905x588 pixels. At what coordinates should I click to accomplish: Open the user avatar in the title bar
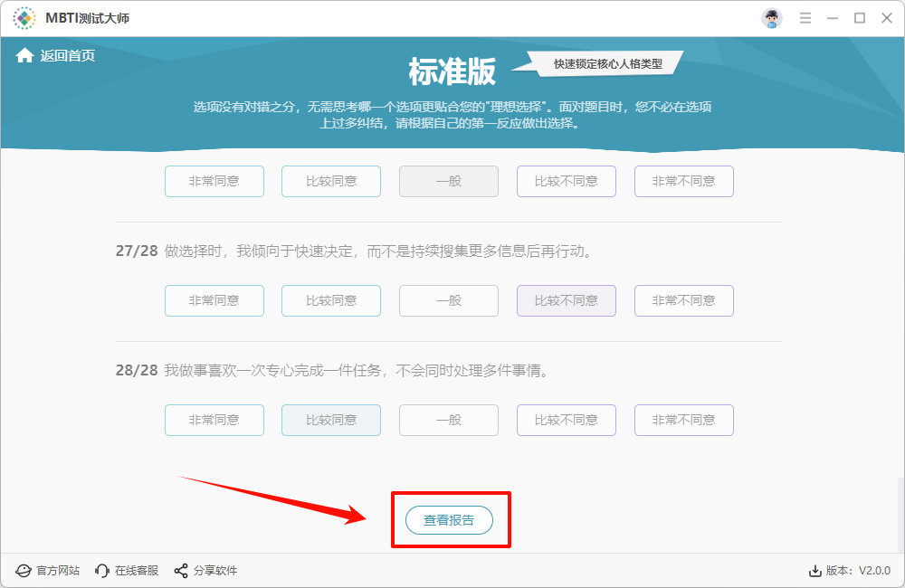(771, 16)
